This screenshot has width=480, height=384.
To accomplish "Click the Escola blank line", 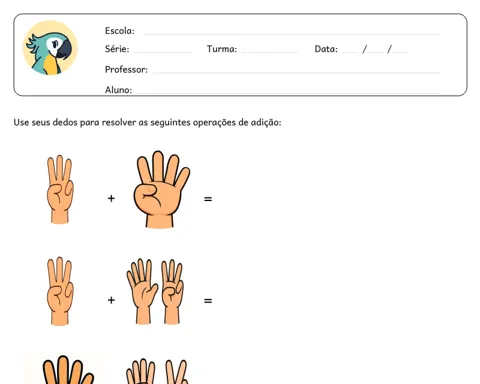I will click(x=292, y=34).
